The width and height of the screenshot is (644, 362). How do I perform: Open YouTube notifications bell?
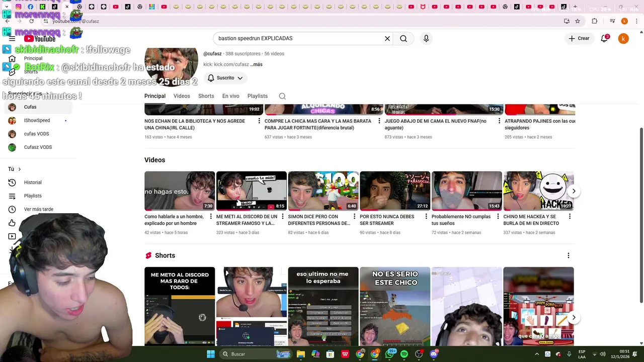[604, 39]
